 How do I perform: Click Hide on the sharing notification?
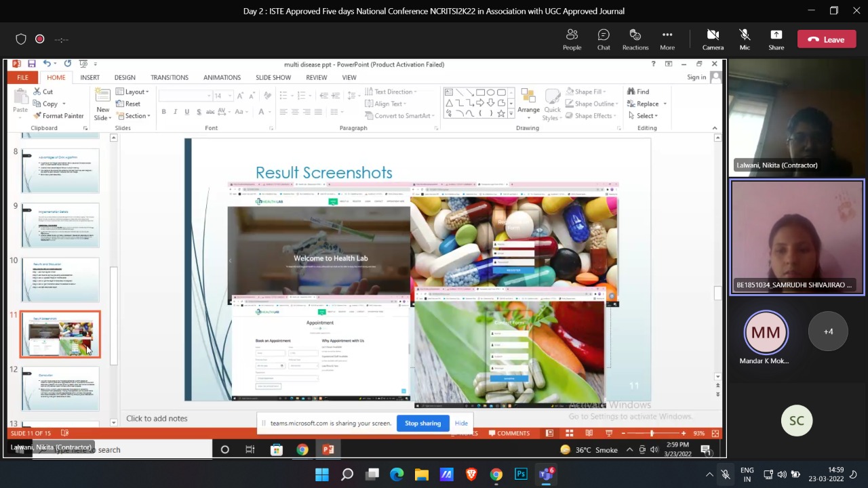click(x=461, y=423)
